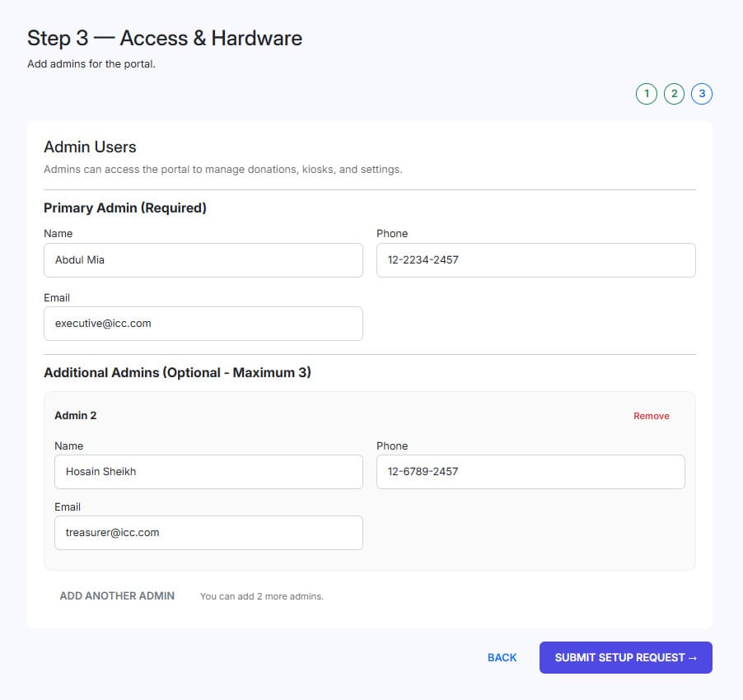Focus the Admin 2 phone 12-6789-2457 field
The height and width of the screenshot is (700, 743).
coord(530,472)
